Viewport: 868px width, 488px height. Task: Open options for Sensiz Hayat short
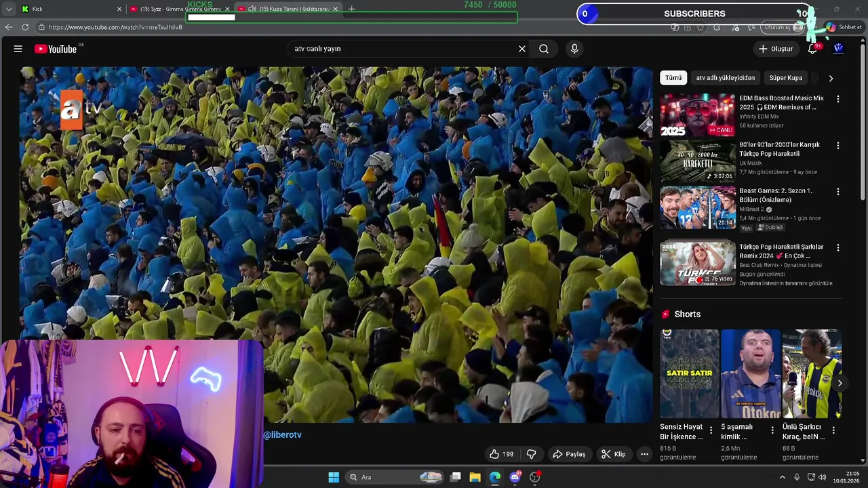[x=711, y=430]
